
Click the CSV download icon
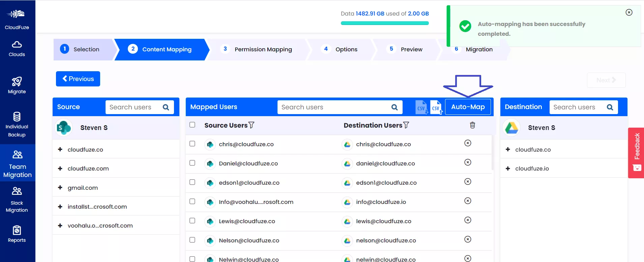click(x=421, y=107)
